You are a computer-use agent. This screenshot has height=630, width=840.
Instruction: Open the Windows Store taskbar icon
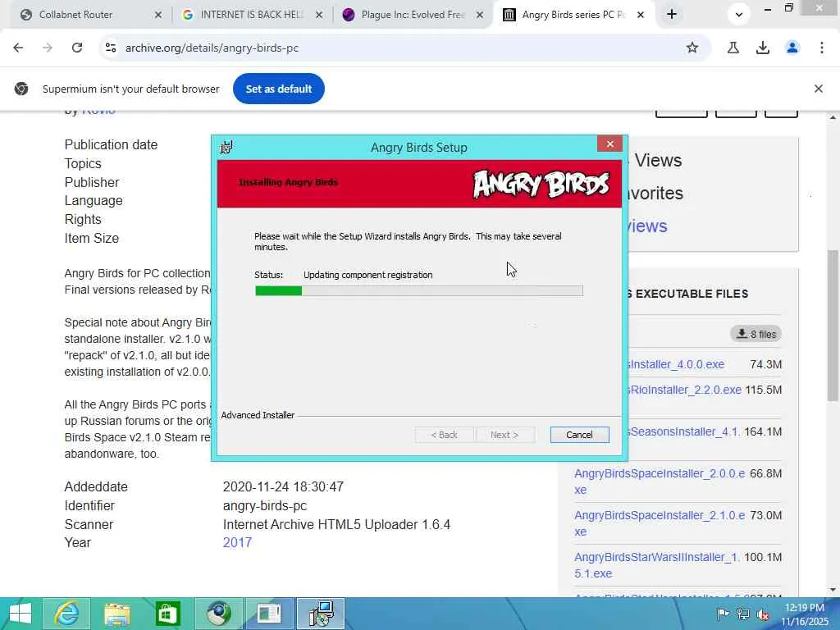tap(167, 614)
